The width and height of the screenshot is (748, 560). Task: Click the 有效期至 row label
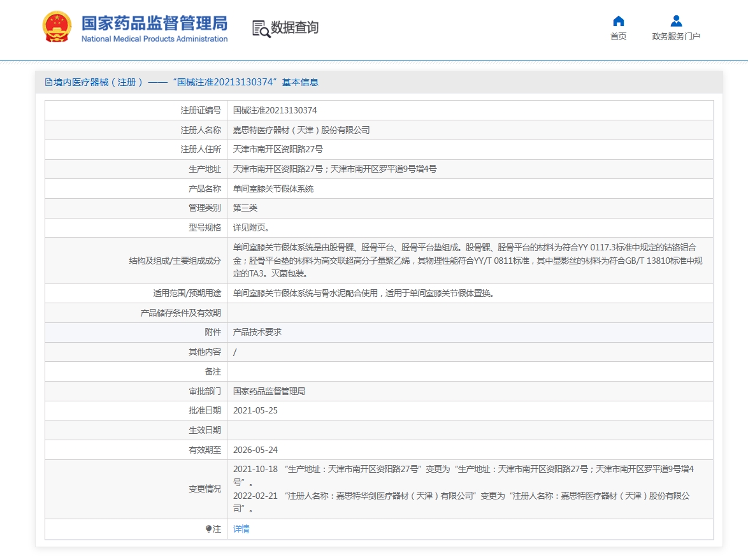(205, 450)
